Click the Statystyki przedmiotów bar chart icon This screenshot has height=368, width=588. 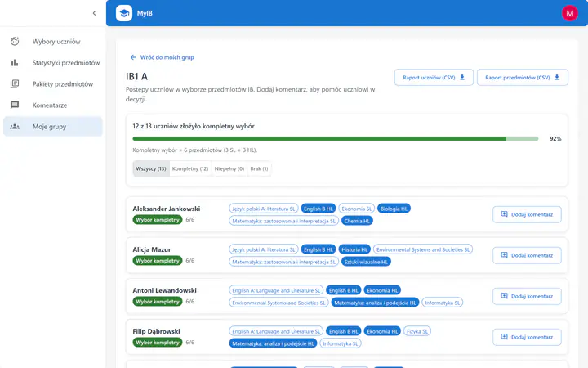(15, 63)
